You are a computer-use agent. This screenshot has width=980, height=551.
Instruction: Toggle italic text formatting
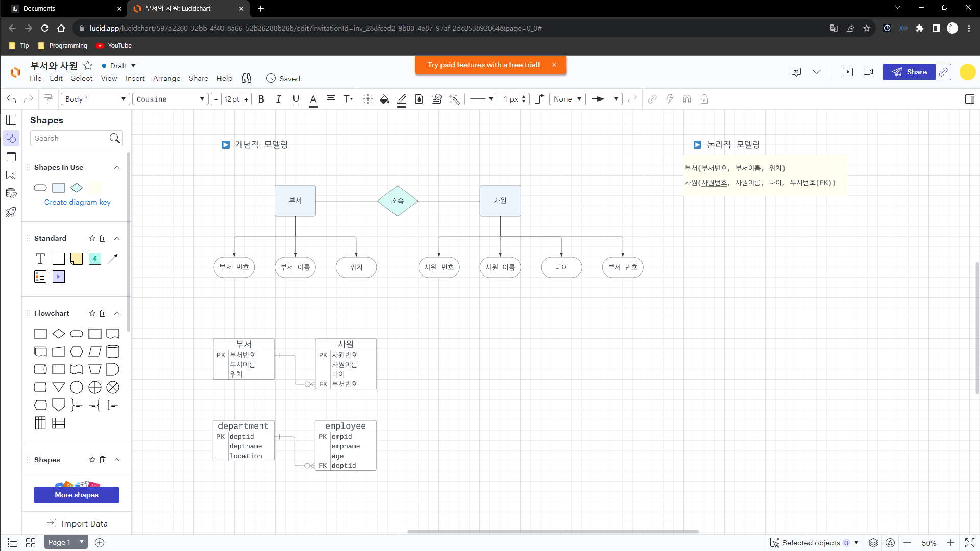(x=278, y=99)
